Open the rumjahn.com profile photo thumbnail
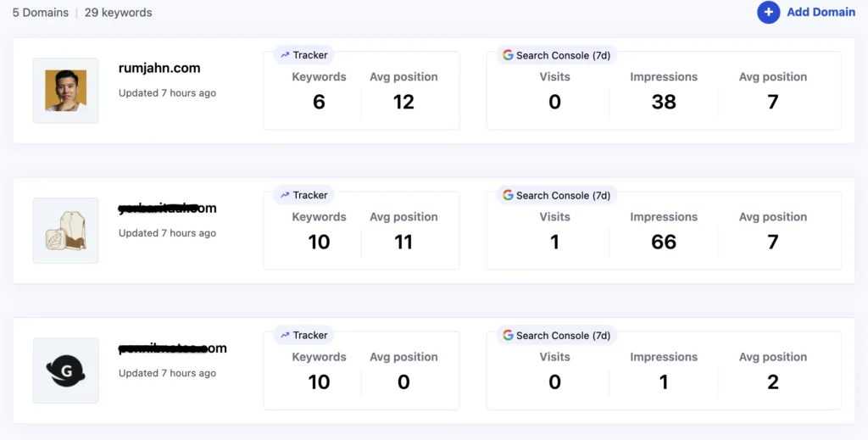Image resolution: width=868 pixels, height=440 pixels. (x=66, y=91)
